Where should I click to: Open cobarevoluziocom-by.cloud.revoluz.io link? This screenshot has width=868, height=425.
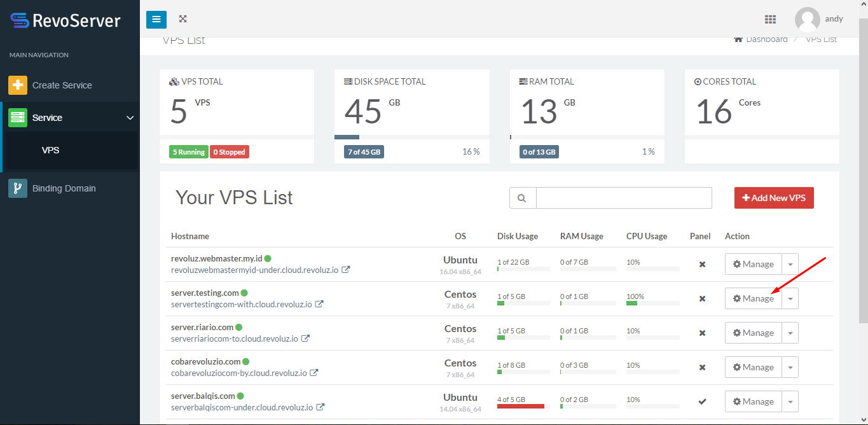(x=239, y=373)
